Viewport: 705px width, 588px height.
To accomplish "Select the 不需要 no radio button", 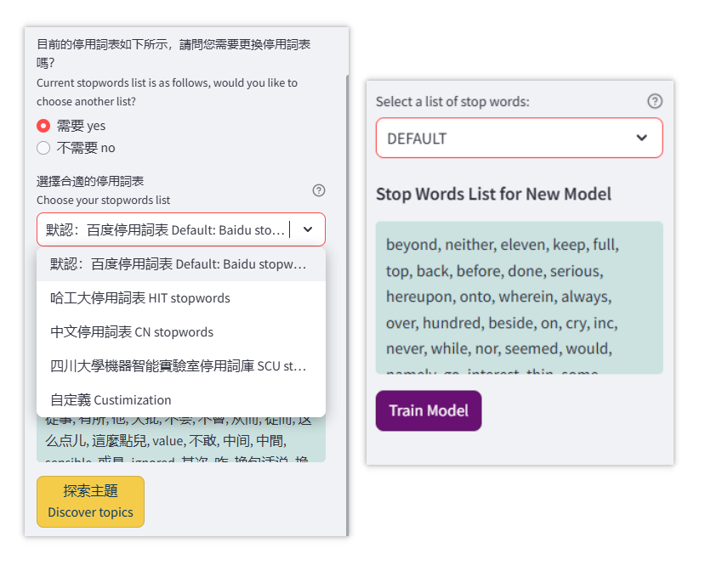I will click(43, 147).
